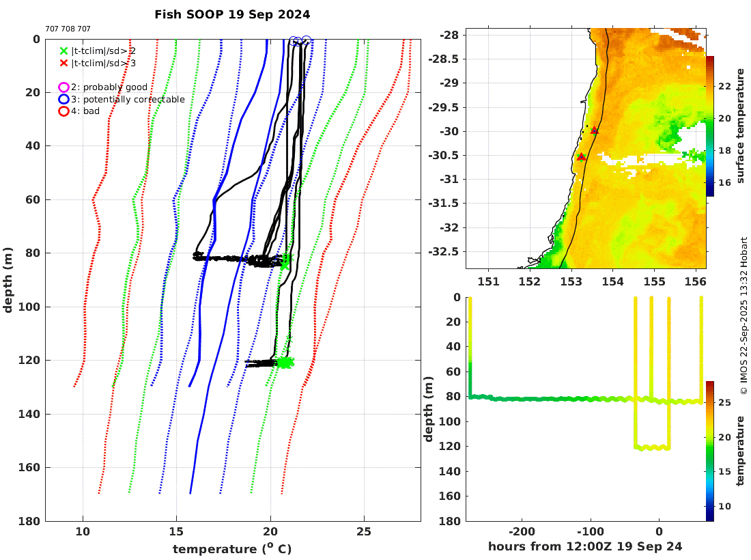Click the '707 708 707' label above the profile plot

coord(68,29)
